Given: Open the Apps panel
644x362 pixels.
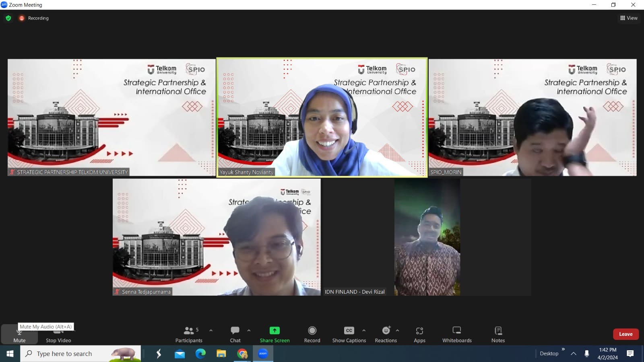Looking at the screenshot, I should [419, 334].
